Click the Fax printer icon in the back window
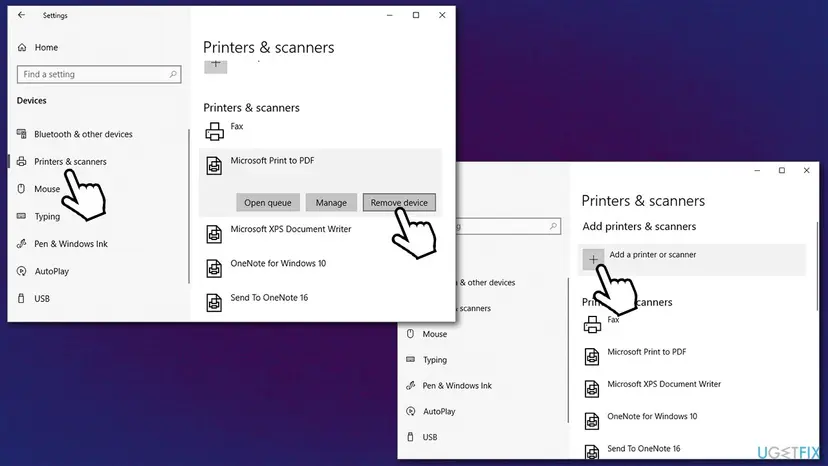 [592, 324]
